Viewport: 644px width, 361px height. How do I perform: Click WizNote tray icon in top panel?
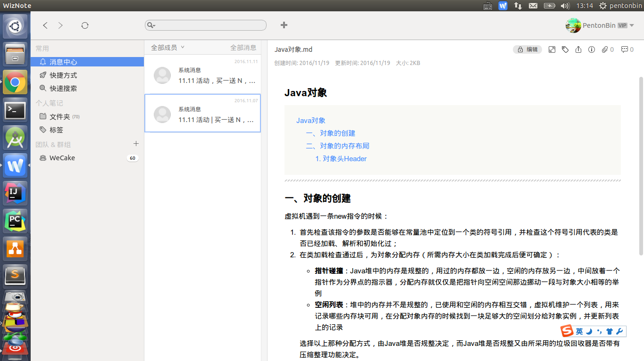coord(503,6)
